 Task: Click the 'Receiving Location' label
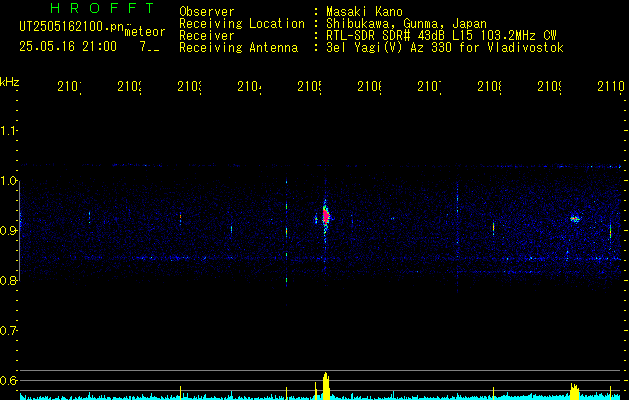(x=242, y=24)
